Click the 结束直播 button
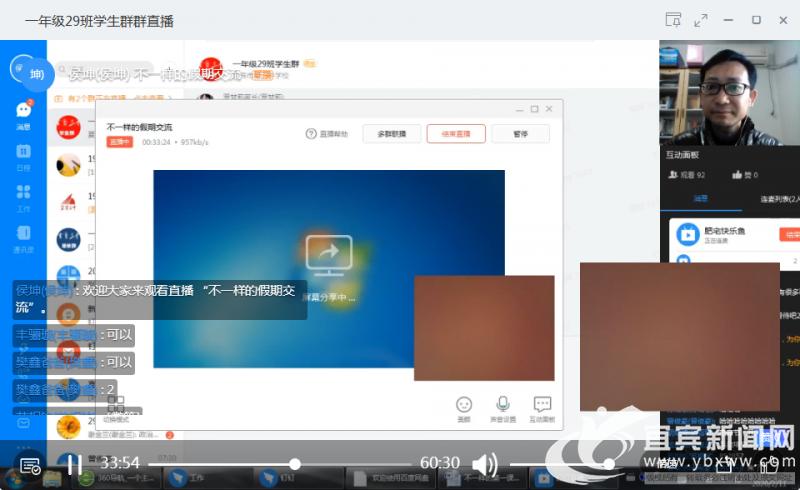800x490 pixels. point(456,134)
